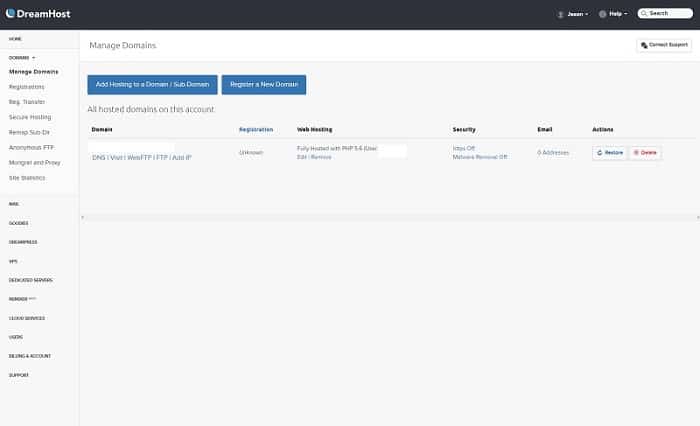Open Remap Sub-Dir in sidebar
Viewport: 700px width, 426px height.
(29, 132)
